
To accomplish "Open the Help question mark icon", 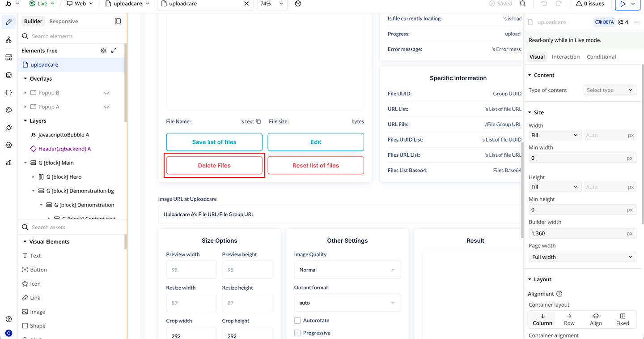I will (x=8, y=319).
